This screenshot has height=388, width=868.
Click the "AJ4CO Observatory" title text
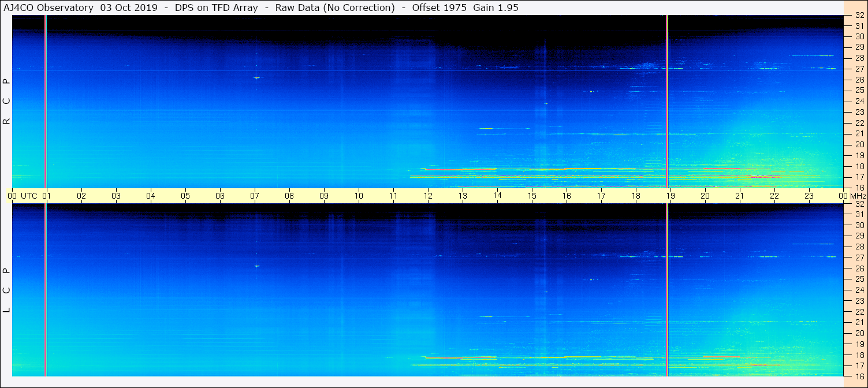coord(49,8)
